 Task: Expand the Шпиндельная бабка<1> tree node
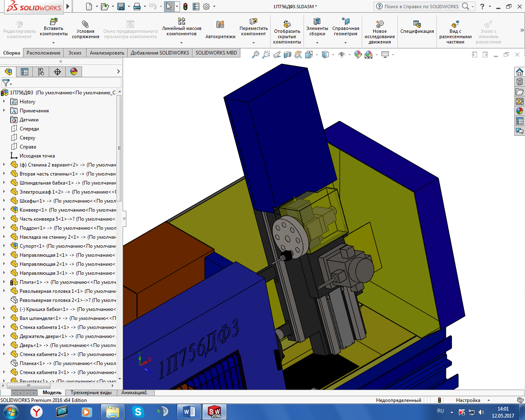[x=4, y=183]
